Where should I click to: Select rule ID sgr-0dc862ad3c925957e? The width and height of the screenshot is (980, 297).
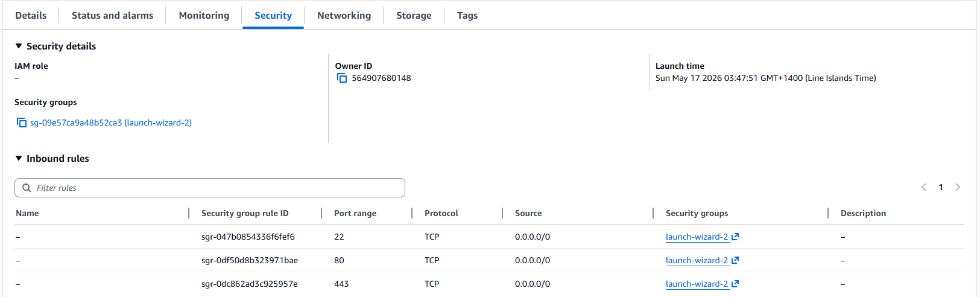[250, 284]
